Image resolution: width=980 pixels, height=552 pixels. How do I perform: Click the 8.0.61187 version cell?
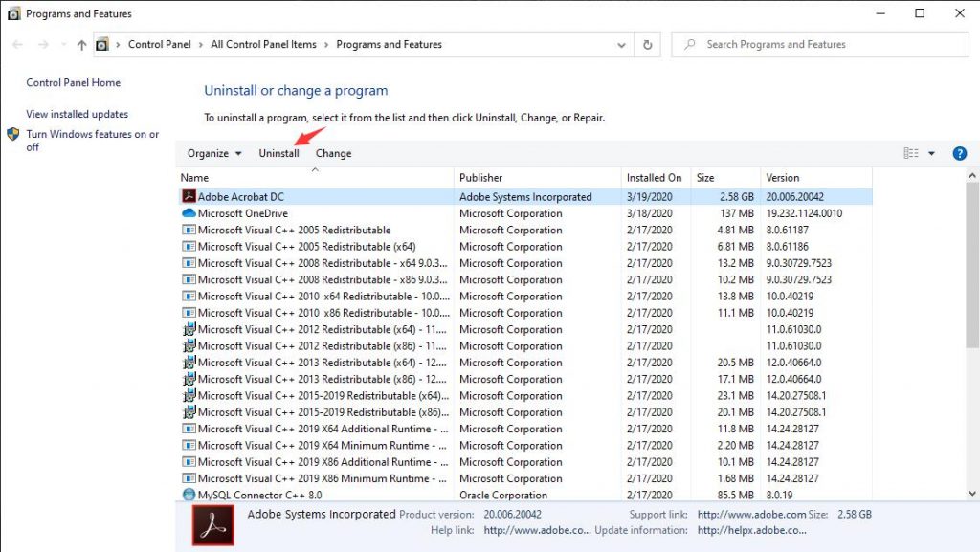(787, 230)
